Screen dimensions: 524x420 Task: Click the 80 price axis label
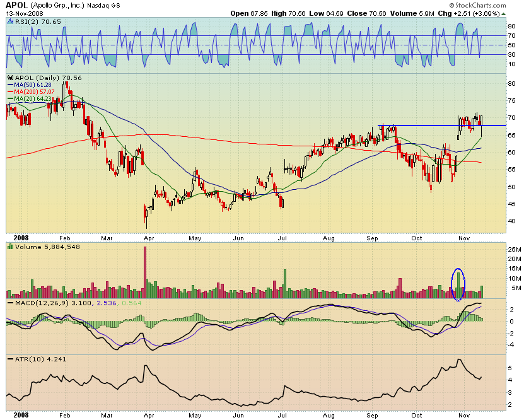tap(511, 83)
